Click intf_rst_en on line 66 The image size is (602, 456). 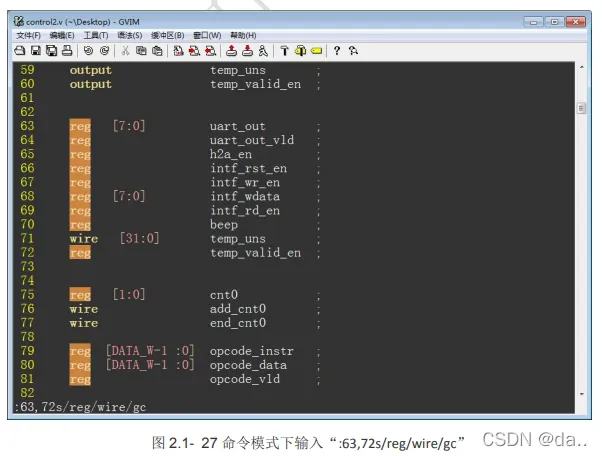(248, 168)
